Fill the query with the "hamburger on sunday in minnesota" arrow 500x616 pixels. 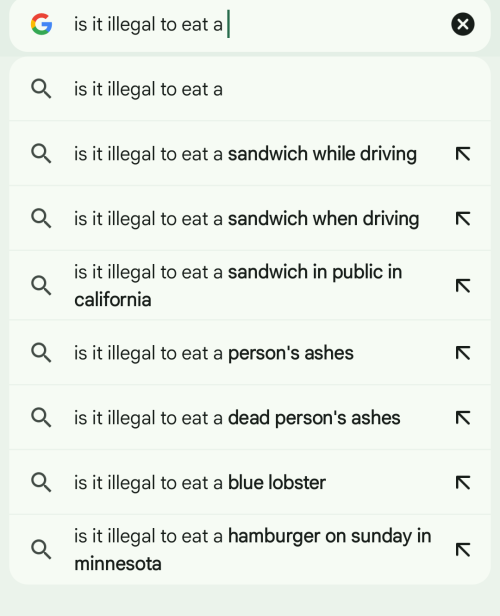click(463, 550)
